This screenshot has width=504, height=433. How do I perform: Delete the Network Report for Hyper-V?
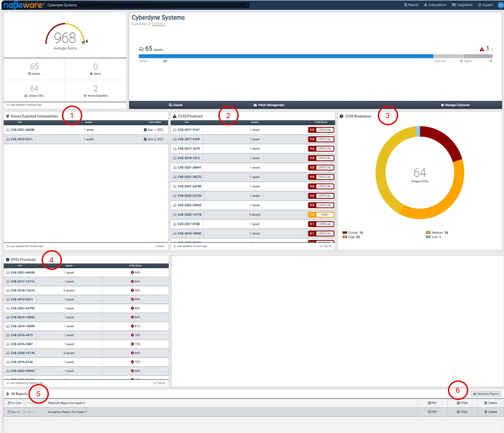pyautogui.click(x=491, y=403)
